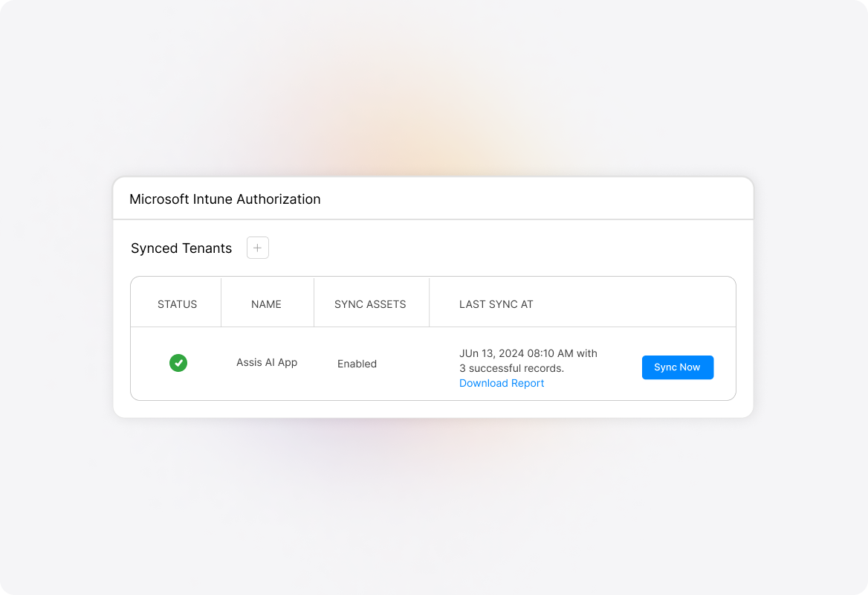Click the STATUS column header

(x=177, y=304)
